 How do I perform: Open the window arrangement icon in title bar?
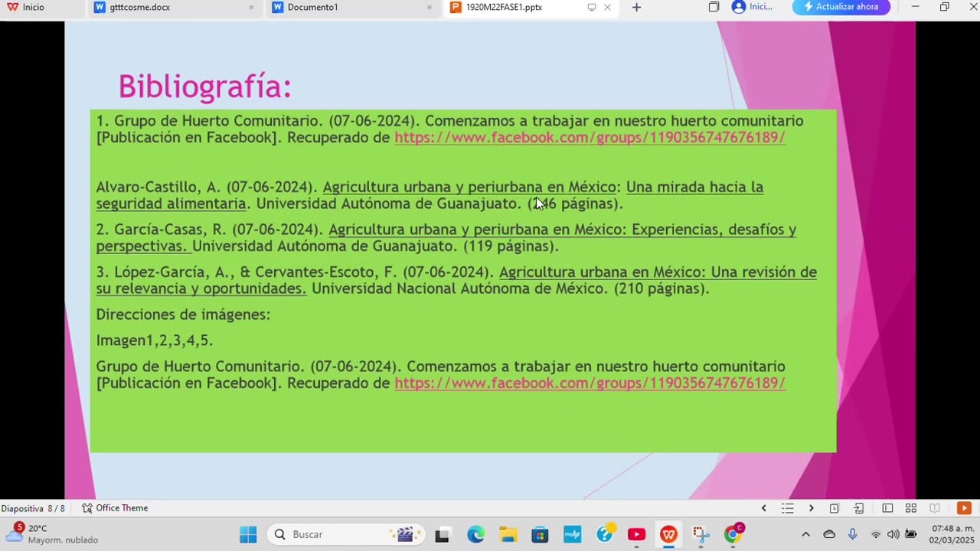(714, 7)
